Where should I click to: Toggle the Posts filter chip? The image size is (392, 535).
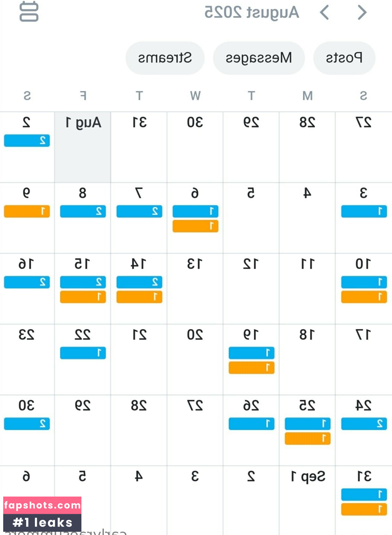tap(344, 58)
